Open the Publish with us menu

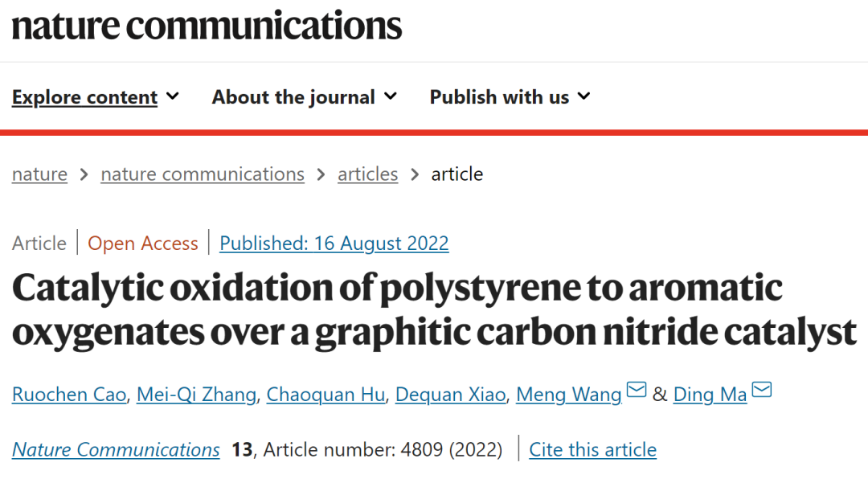pos(510,97)
